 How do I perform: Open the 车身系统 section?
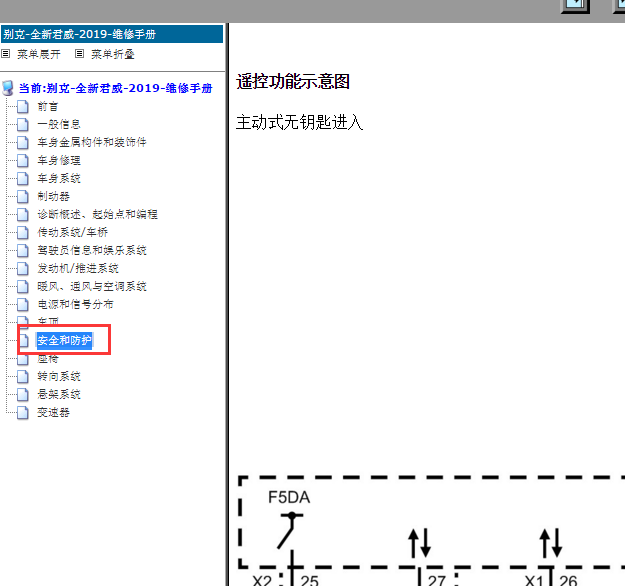pos(59,178)
